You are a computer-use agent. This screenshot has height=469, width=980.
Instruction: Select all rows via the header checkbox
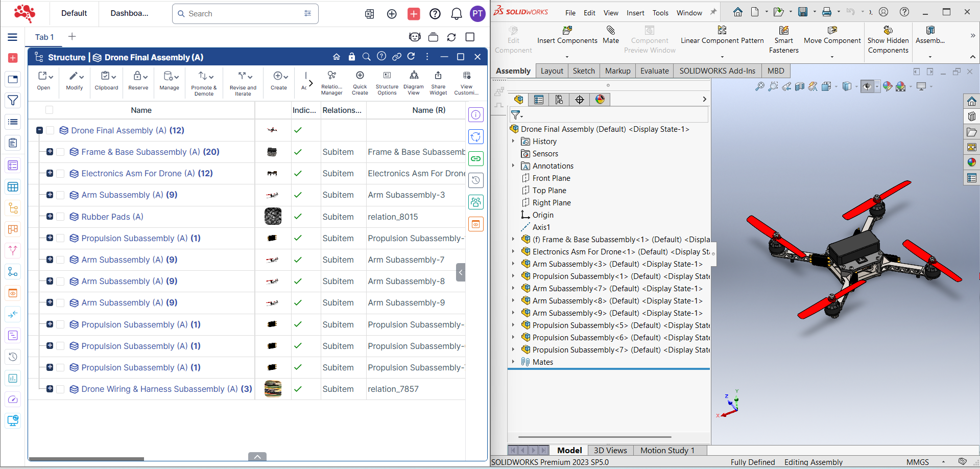tap(49, 110)
